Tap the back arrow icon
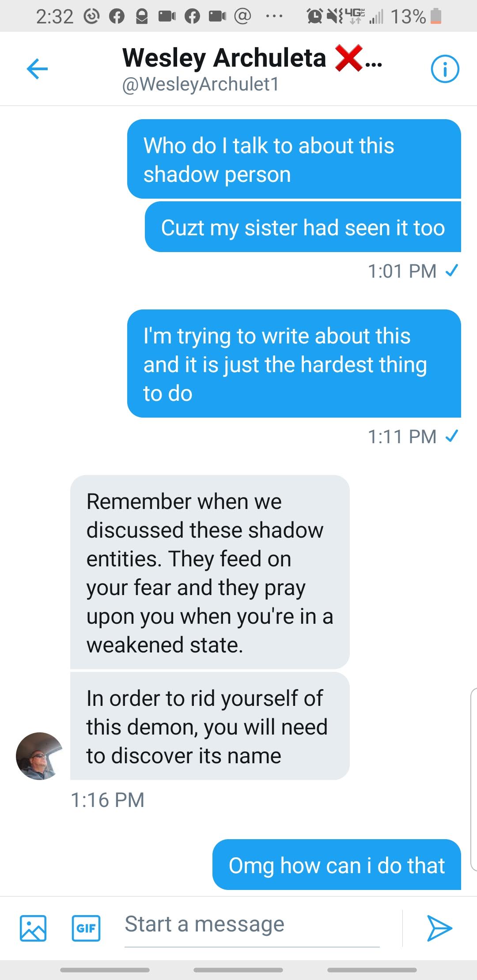Viewport: 477px width, 980px height. coord(37,69)
